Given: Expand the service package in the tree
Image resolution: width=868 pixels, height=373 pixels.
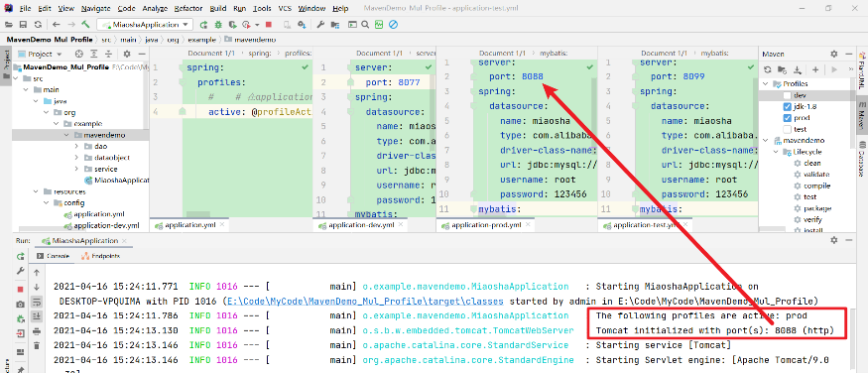Looking at the screenshot, I should coord(76,169).
